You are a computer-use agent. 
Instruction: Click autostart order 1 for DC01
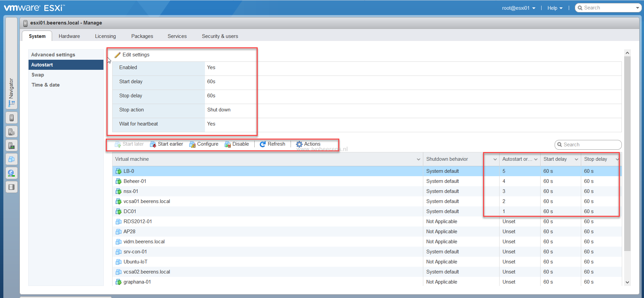[x=504, y=211]
